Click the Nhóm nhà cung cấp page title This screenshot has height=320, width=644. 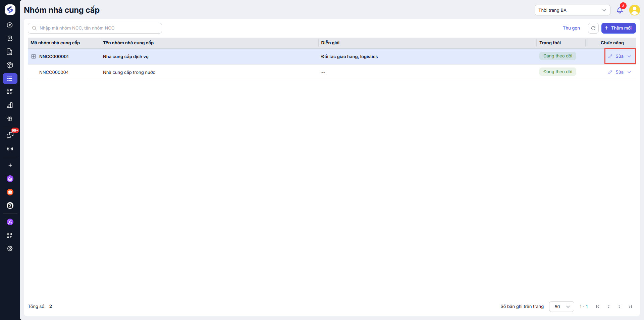point(62,10)
